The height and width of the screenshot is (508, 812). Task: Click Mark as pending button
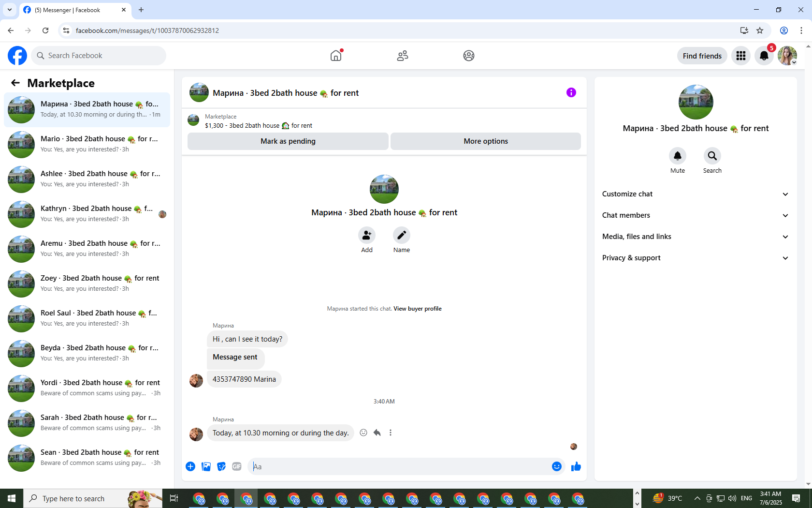288,141
